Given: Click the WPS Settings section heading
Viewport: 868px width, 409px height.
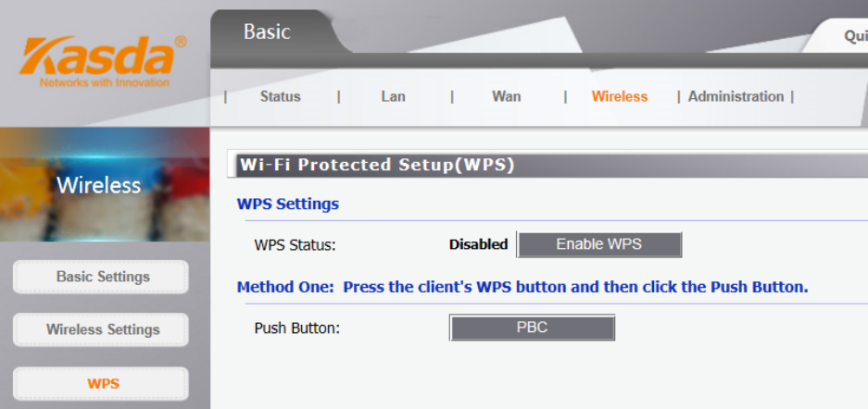Looking at the screenshot, I should point(288,204).
